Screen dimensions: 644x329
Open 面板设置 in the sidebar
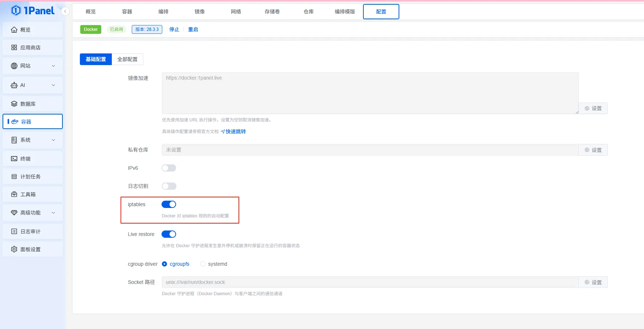(x=33, y=249)
